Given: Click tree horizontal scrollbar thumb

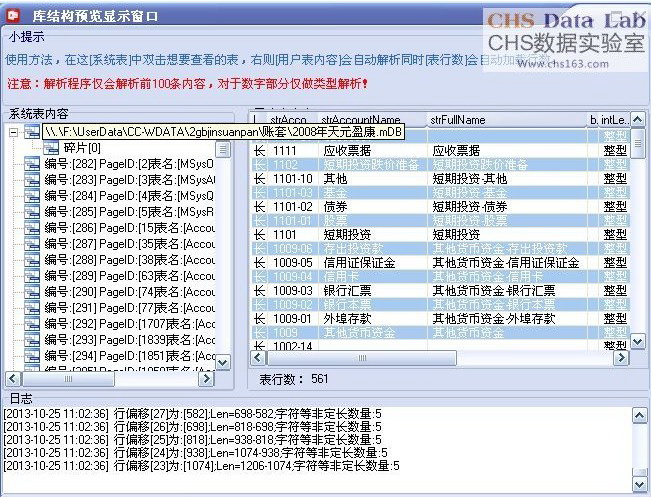Looking at the screenshot, I should pyautogui.click(x=69, y=379).
